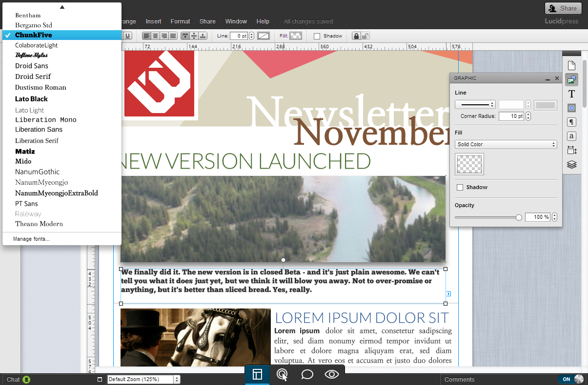
Task: Toggle Comments ON switch
Action: coord(571,379)
